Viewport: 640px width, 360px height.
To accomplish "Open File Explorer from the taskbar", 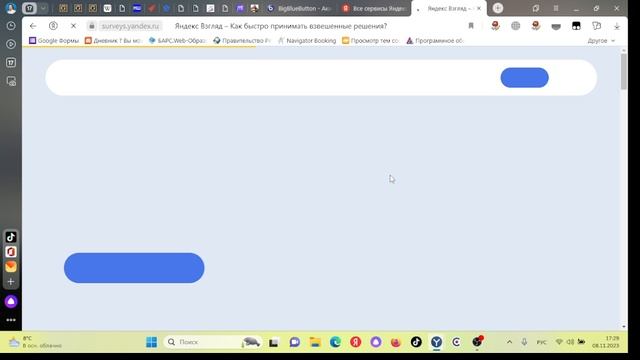I will 315,342.
